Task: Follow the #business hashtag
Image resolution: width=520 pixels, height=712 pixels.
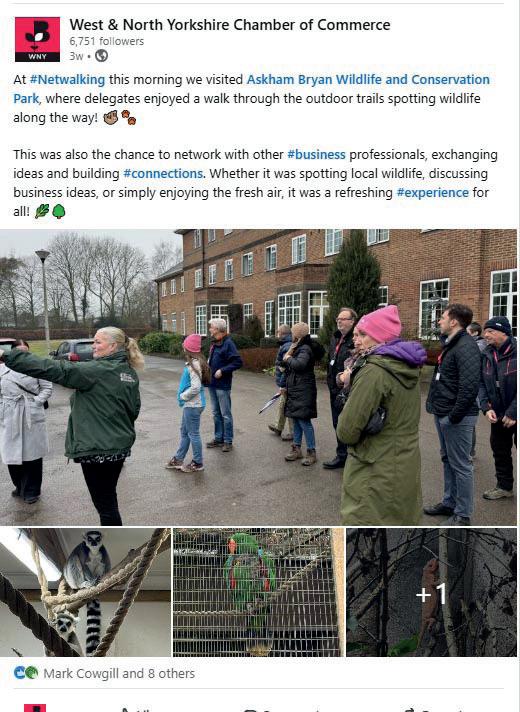Action: [317, 154]
